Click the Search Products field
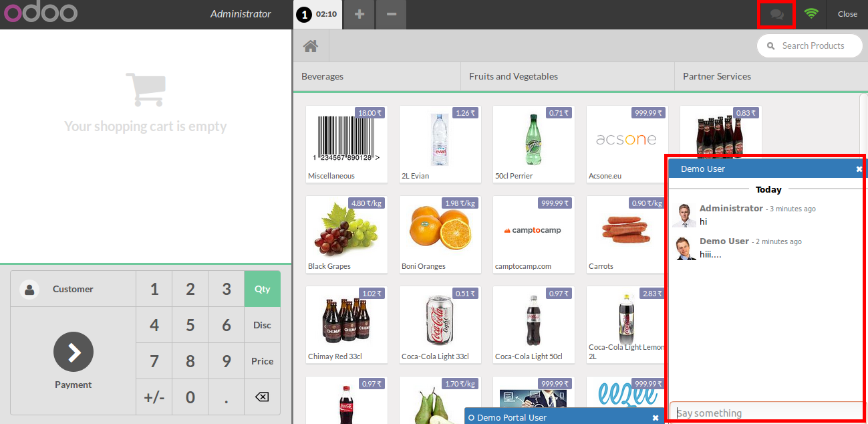This screenshot has height=424, width=868. click(x=809, y=45)
